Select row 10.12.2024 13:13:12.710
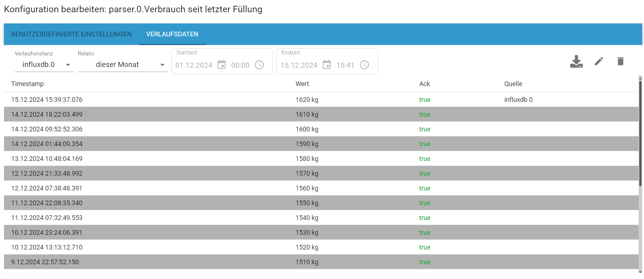This screenshot has height=279, width=644. [x=321, y=247]
